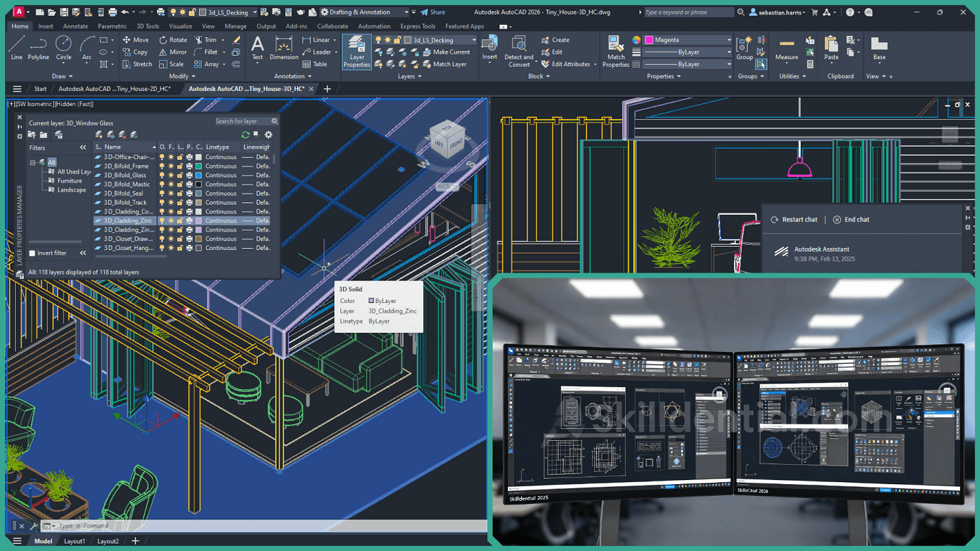
Task: Activate the Circle tool
Action: point(63,48)
